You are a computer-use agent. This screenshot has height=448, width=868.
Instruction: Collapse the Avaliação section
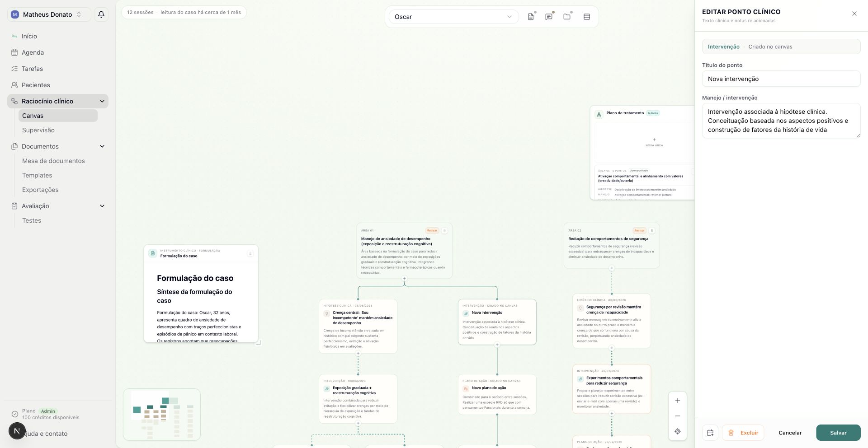[102, 206]
